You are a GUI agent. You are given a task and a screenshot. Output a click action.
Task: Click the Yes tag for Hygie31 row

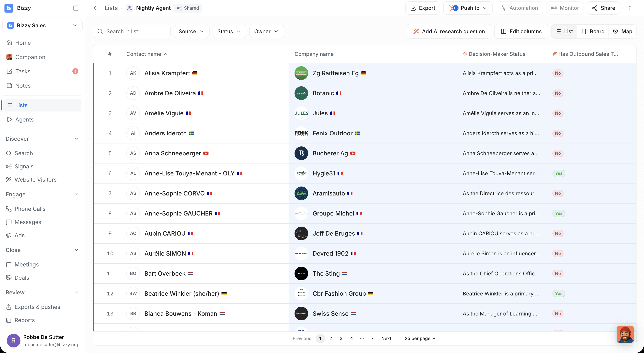coord(559,173)
